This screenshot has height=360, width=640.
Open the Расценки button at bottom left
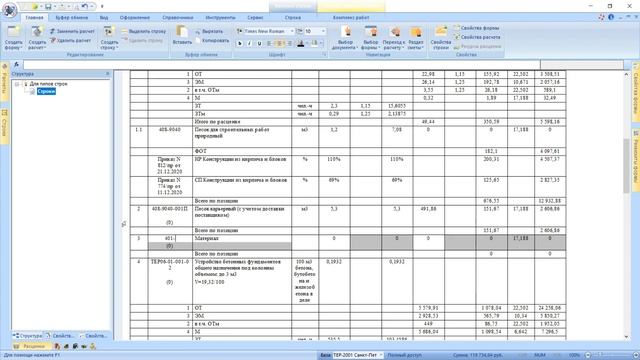point(31,346)
